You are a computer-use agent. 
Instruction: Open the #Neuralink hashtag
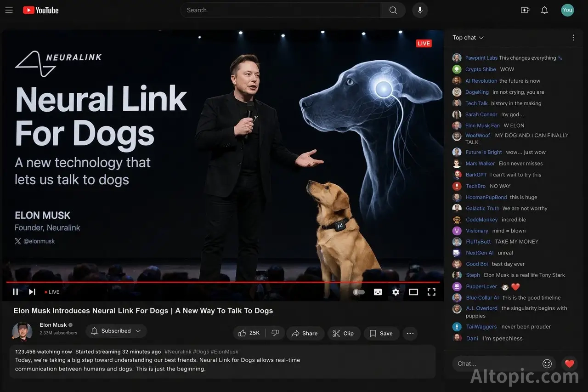click(178, 352)
